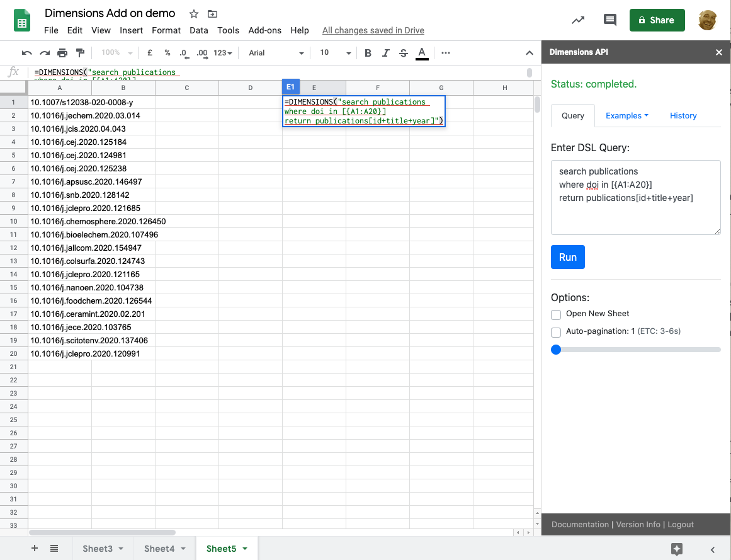
Task: Click the formula bar input
Action: [280, 72]
